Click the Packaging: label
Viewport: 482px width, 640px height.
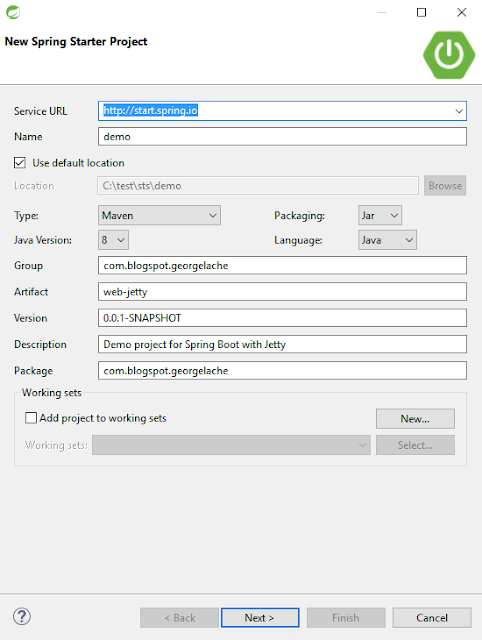tap(300, 216)
